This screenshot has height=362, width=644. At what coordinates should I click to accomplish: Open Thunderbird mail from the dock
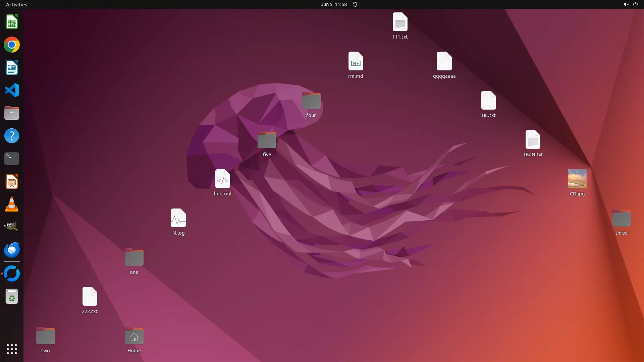12,250
